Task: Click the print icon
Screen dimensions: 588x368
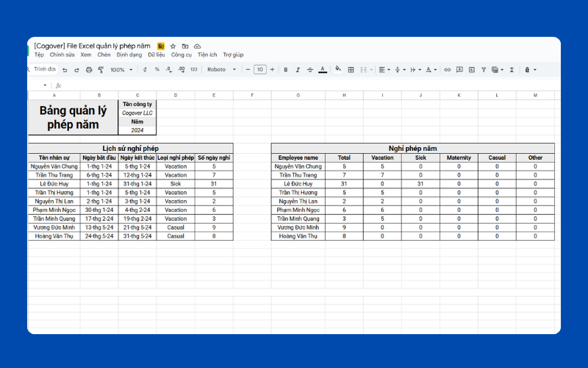Action: pos(89,70)
